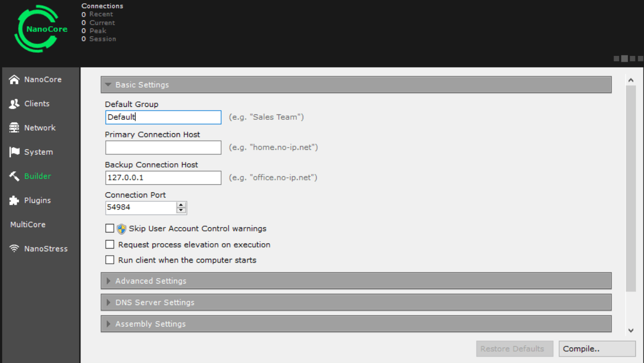644x363 pixels.
Task: Click the scrollbar up arrow
Action: (631, 81)
